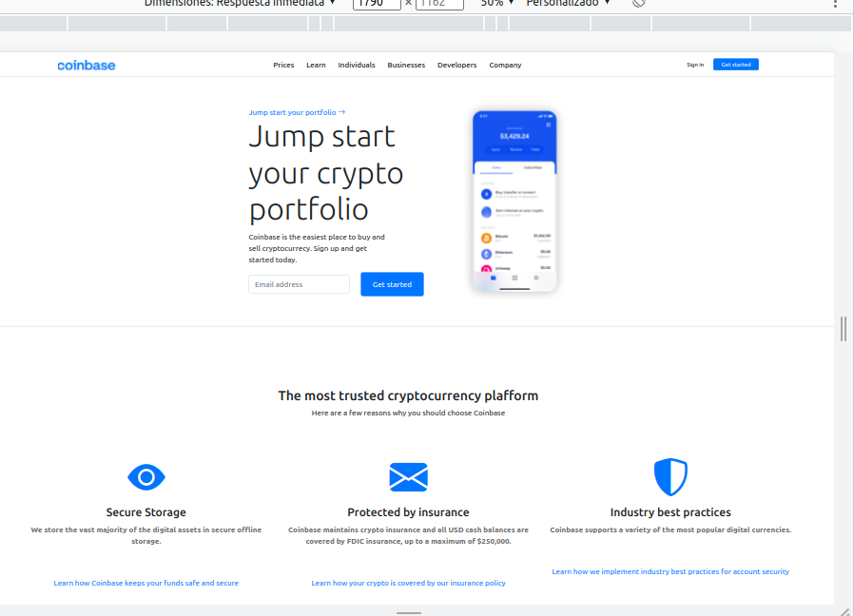
Task: Open Learn how Coinbase keeps your funds safe link
Action: coord(146,583)
